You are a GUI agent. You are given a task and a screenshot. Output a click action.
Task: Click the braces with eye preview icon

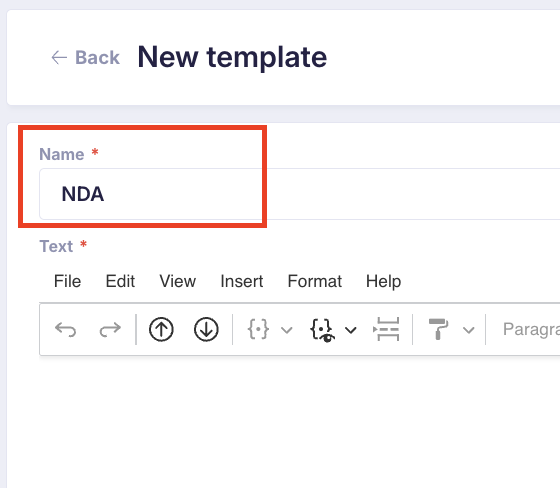322,330
